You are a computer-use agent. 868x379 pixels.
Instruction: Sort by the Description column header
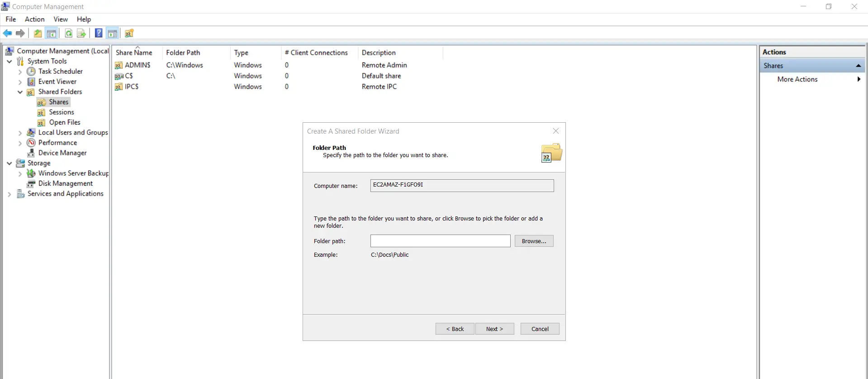400,53
